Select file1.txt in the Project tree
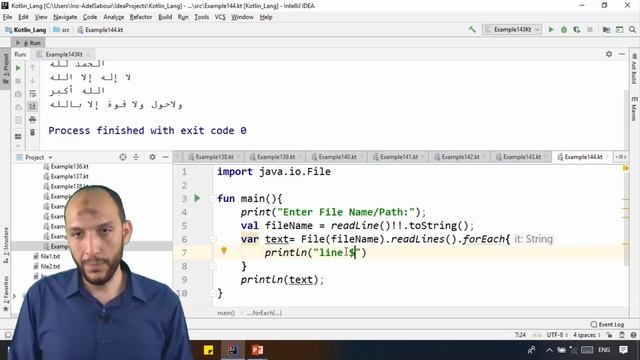The height and width of the screenshot is (360, 640). coord(47,256)
